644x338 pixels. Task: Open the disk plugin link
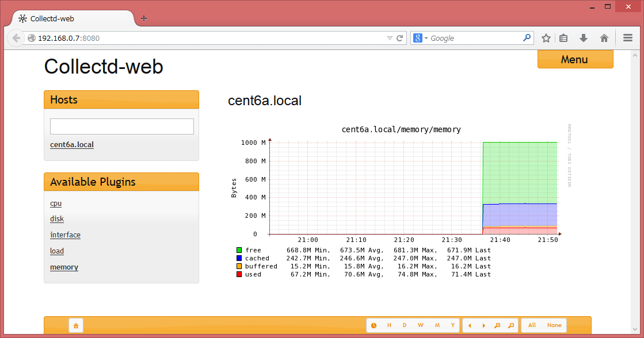[56, 219]
